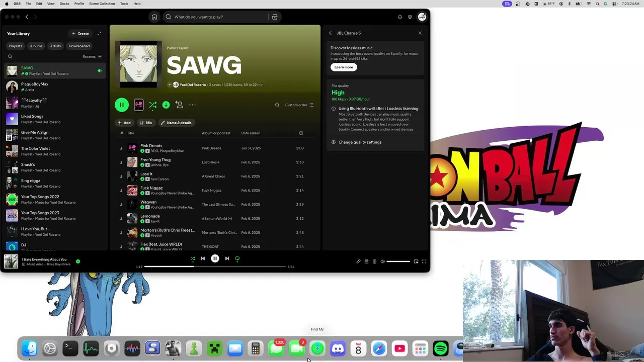Open Discord from the Dock
Screen dimensions: 644x362
coord(338,348)
